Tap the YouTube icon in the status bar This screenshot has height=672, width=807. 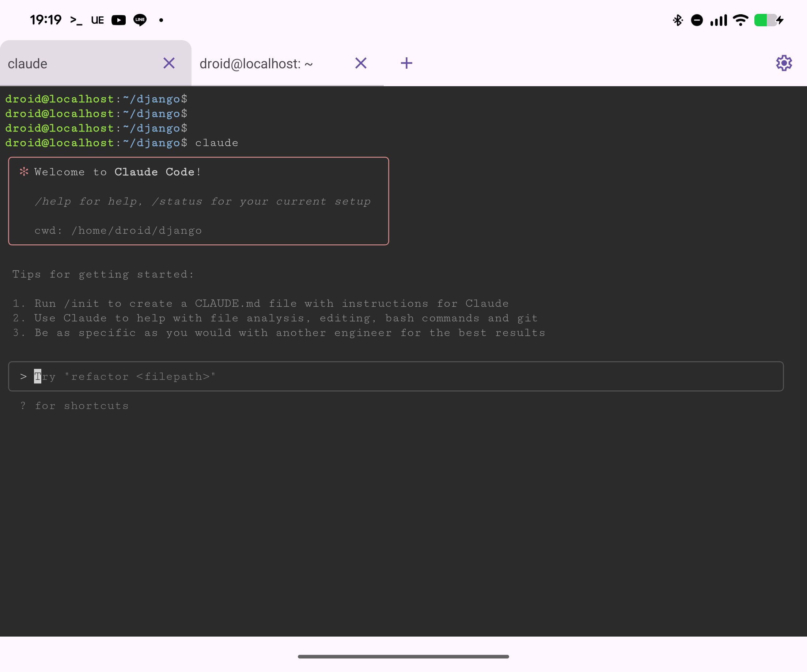click(x=119, y=20)
